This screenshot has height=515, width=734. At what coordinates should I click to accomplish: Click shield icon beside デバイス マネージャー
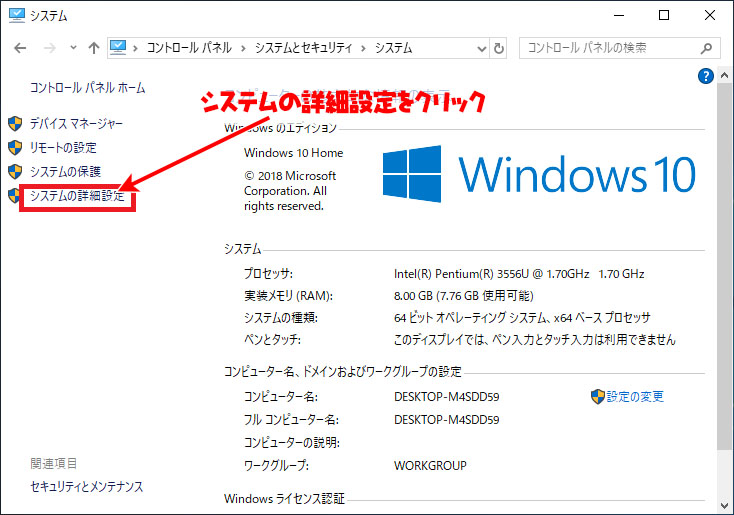15,124
